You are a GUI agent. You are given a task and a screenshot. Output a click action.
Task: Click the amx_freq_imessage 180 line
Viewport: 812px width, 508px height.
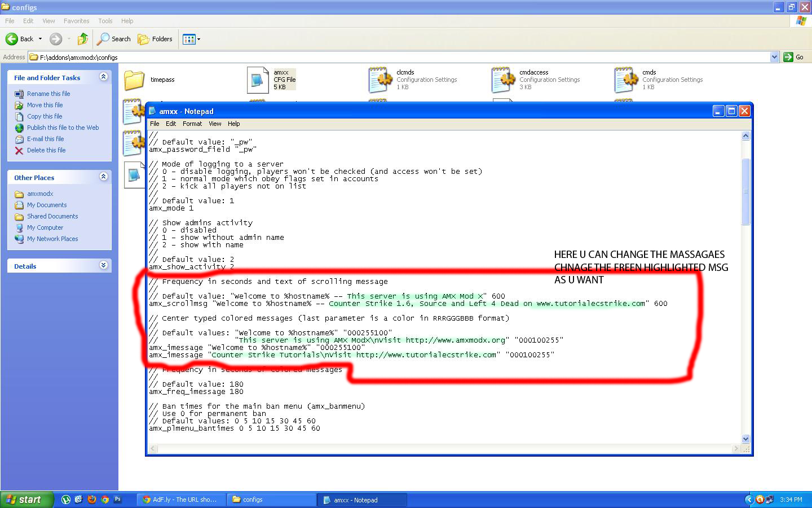pyautogui.click(x=196, y=392)
